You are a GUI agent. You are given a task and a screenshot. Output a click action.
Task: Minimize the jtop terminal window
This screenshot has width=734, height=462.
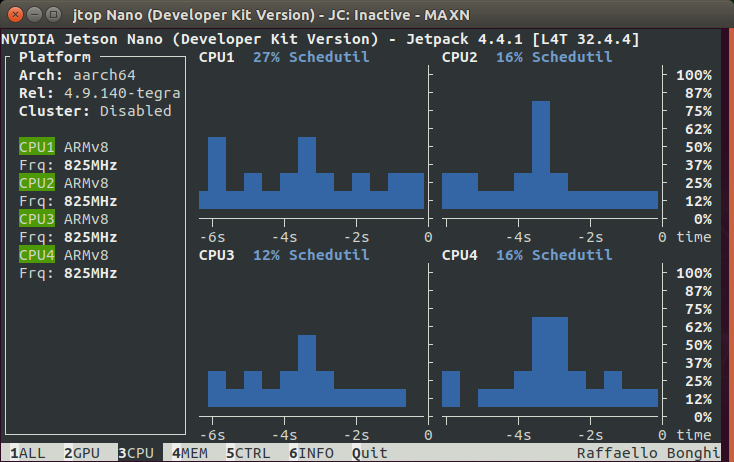[x=35, y=15]
